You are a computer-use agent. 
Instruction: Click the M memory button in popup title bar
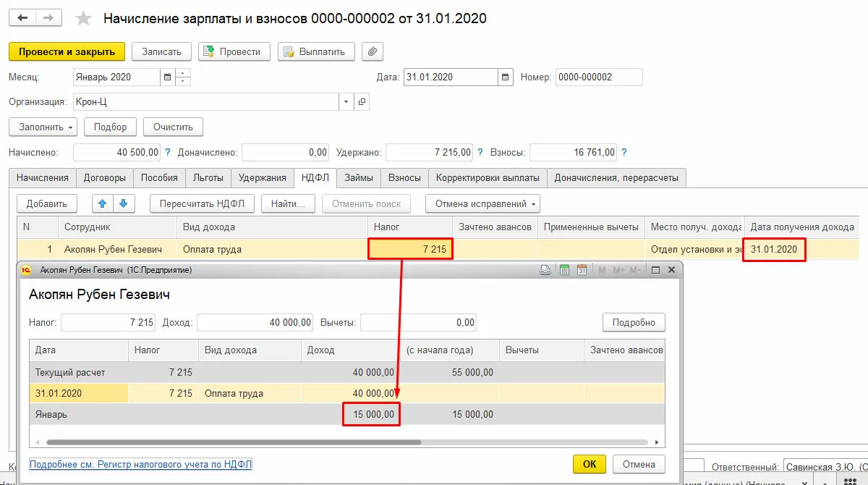coord(602,270)
